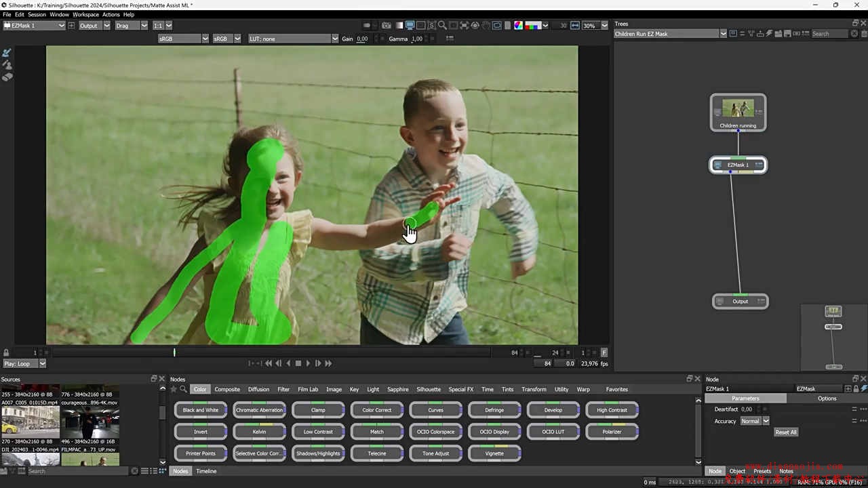Click the snapshot camera icon in viewer toolbar

pos(387,26)
